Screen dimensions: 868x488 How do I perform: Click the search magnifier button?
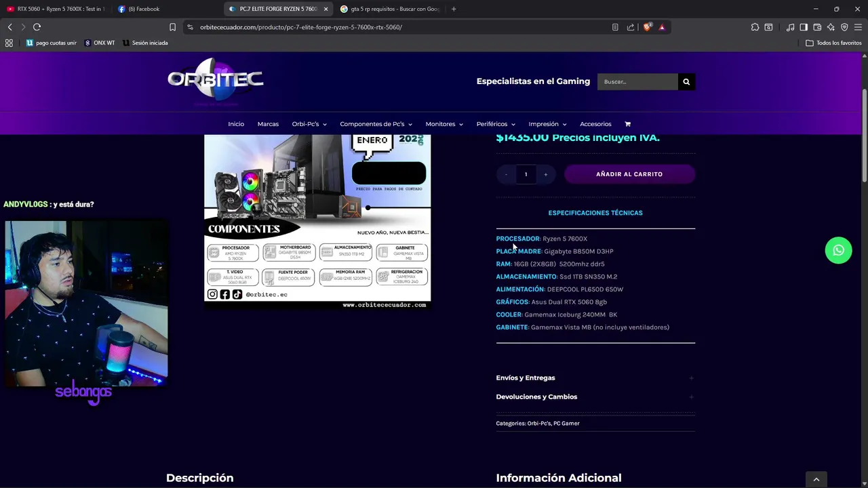(686, 81)
